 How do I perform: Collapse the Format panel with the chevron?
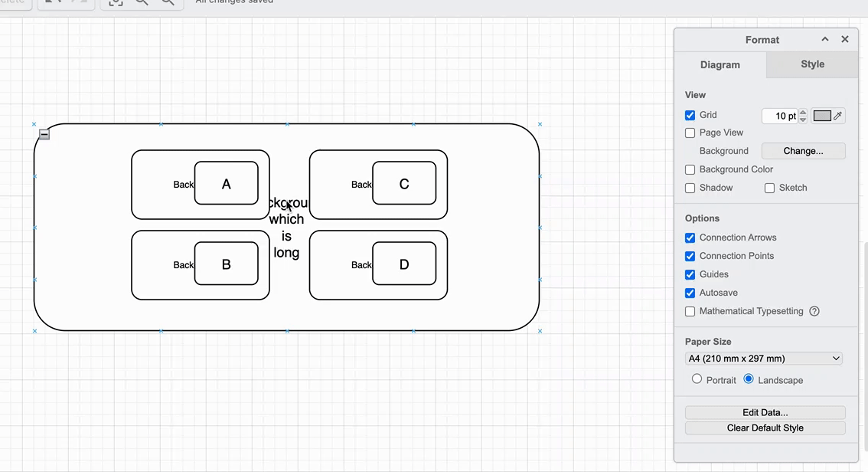pos(825,39)
